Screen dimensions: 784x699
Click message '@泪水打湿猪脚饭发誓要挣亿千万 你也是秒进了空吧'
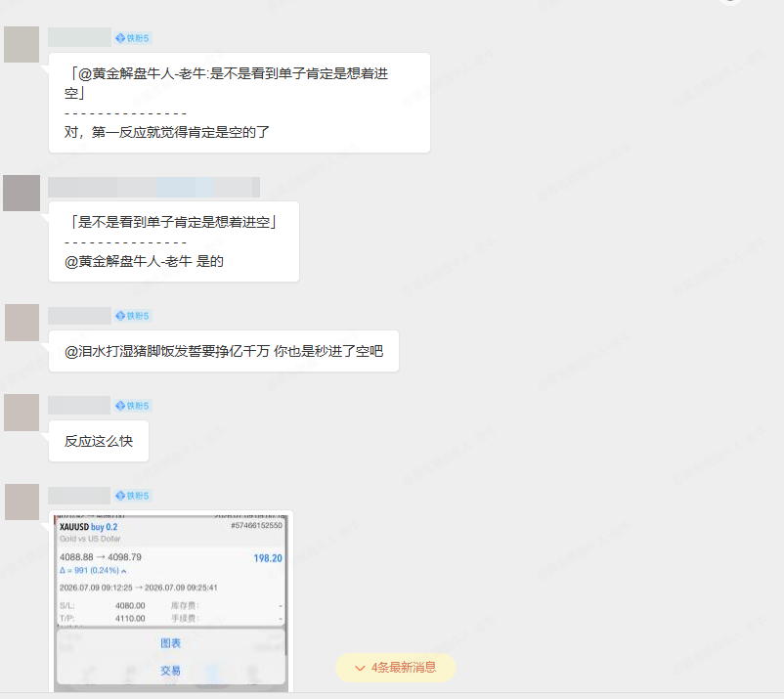click(x=224, y=351)
